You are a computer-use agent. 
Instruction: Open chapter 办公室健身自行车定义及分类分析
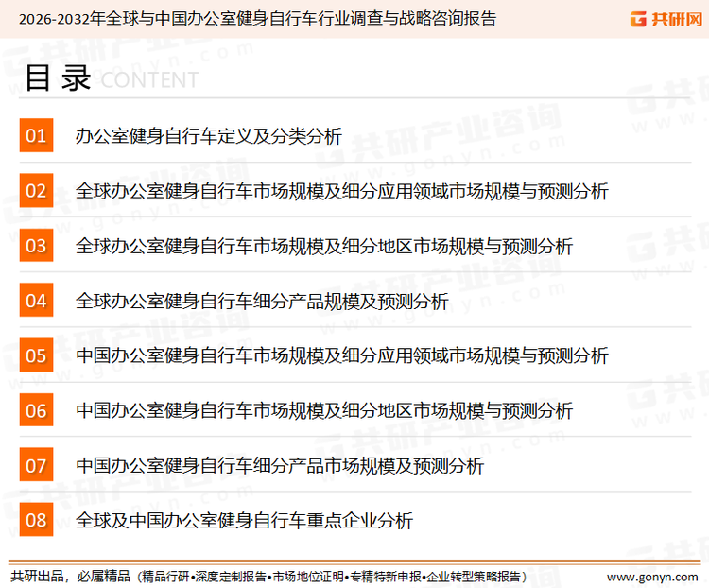pyautogui.click(x=209, y=136)
